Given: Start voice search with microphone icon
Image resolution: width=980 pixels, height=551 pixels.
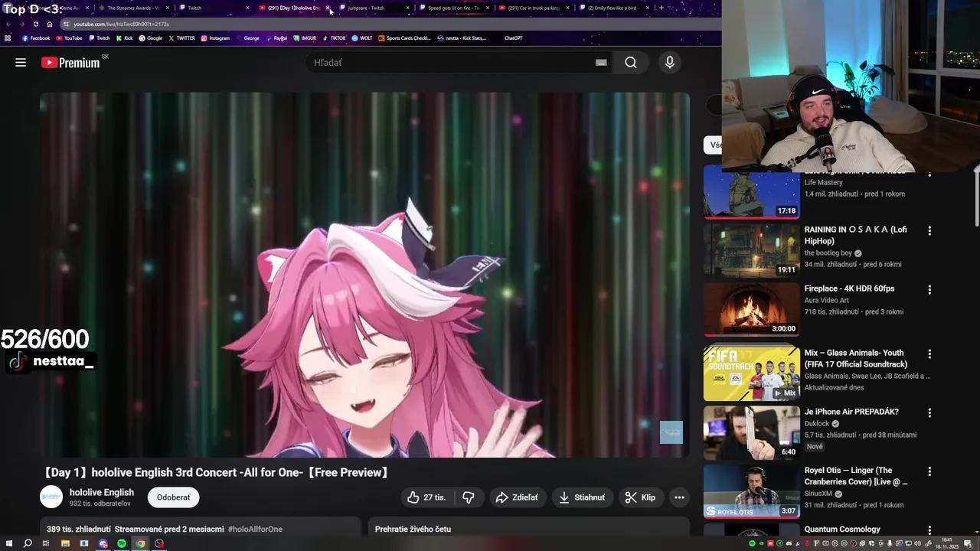Looking at the screenshot, I should tap(670, 63).
